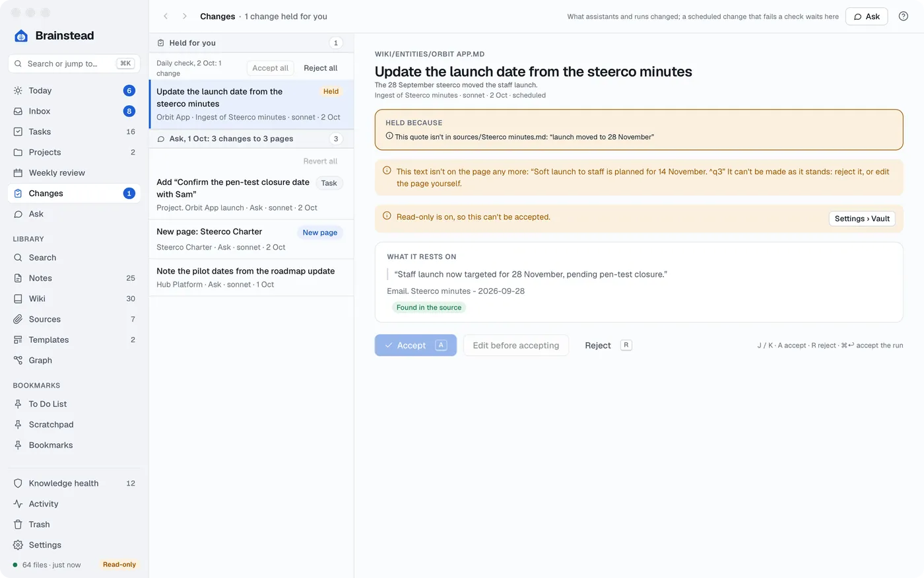Click Reject all for the daily check

click(x=320, y=68)
